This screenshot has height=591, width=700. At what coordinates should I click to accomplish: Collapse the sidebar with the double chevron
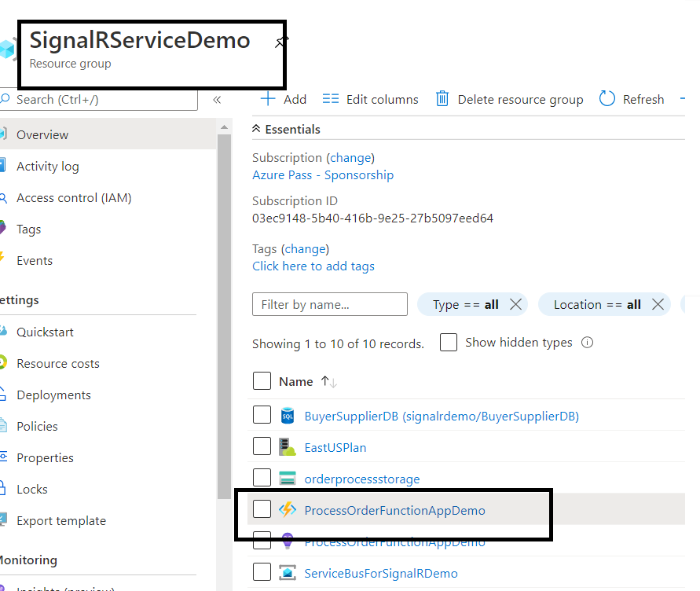click(217, 100)
